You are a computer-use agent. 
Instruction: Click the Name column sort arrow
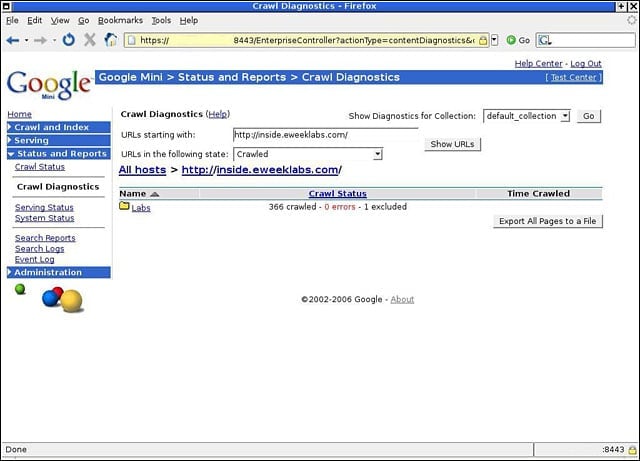[154, 194]
